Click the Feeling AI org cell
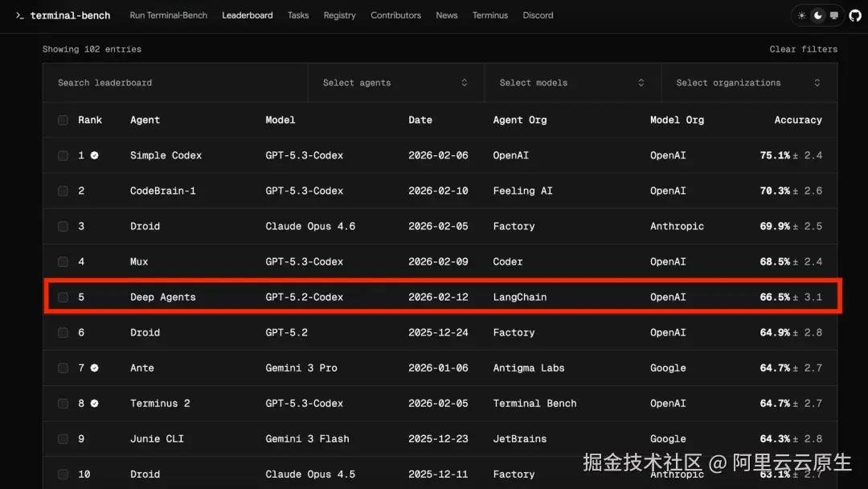The height and width of the screenshot is (489, 868). [522, 191]
